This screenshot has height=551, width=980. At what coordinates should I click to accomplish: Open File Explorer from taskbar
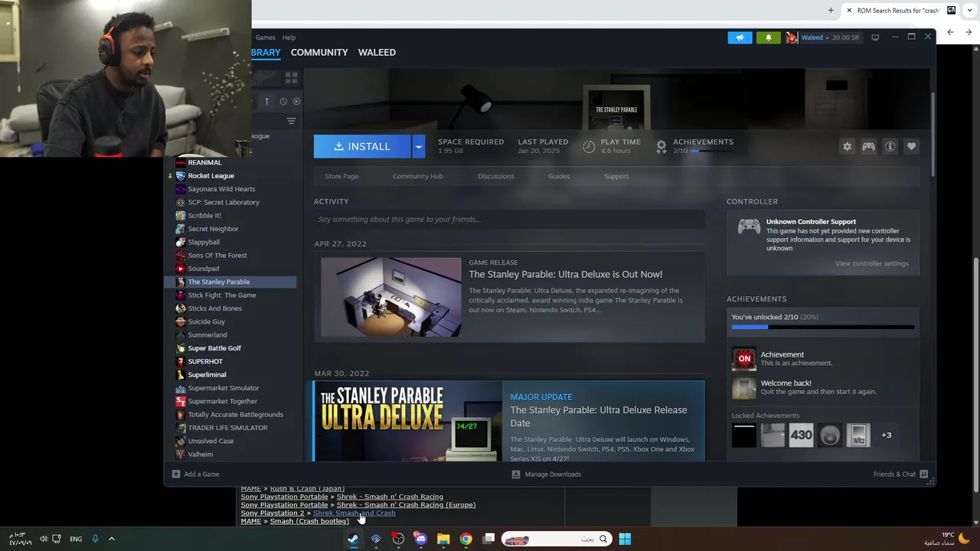(x=443, y=539)
